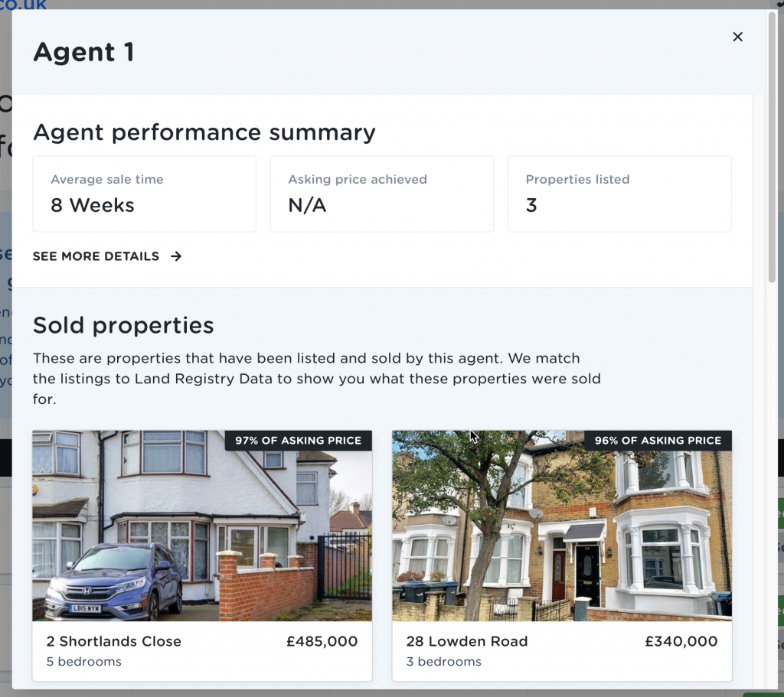Click the Agent 1 heading

coord(83,52)
